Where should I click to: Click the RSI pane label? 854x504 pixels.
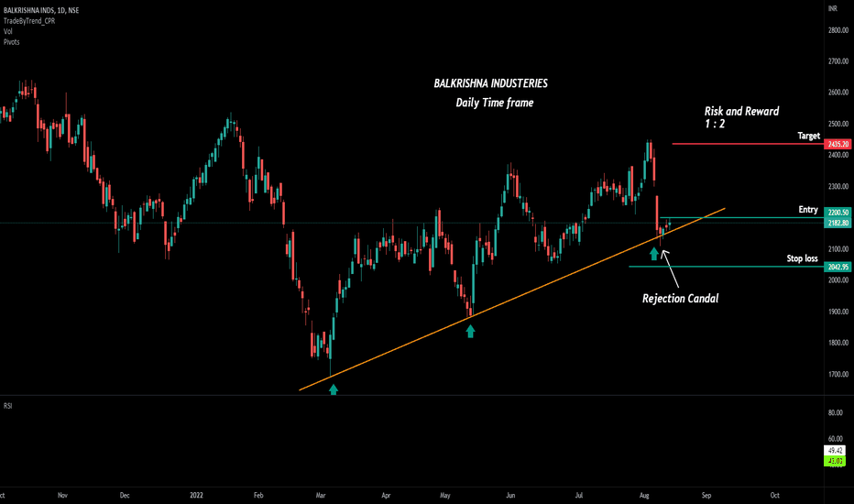pyautogui.click(x=8, y=406)
